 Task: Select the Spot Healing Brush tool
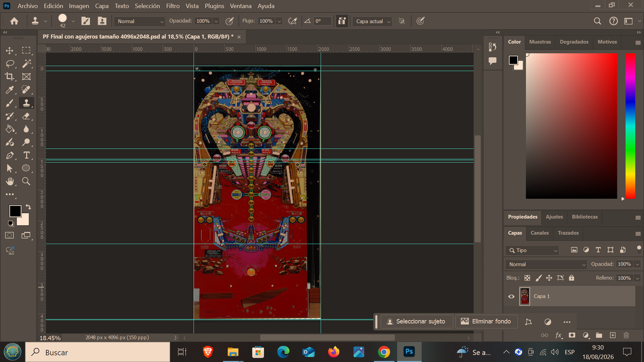[26, 90]
